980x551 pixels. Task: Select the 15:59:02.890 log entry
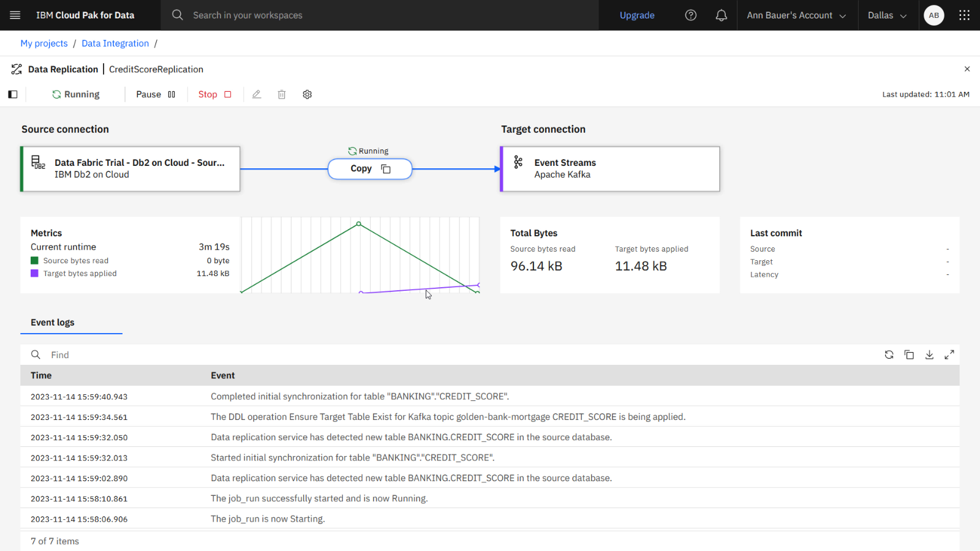coord(490,478)
